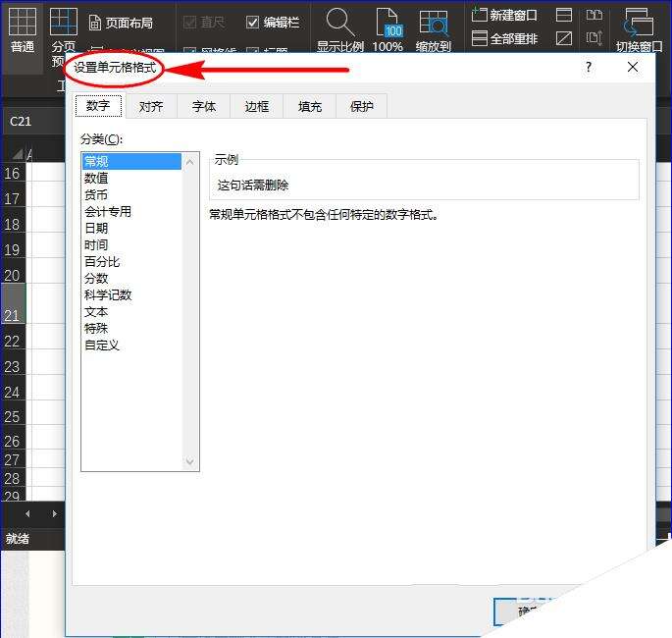Viewport: 672px width, 638px height.
Task: Select Currency category (货币)
Action: pyautogui.click(x=131, y=194)
